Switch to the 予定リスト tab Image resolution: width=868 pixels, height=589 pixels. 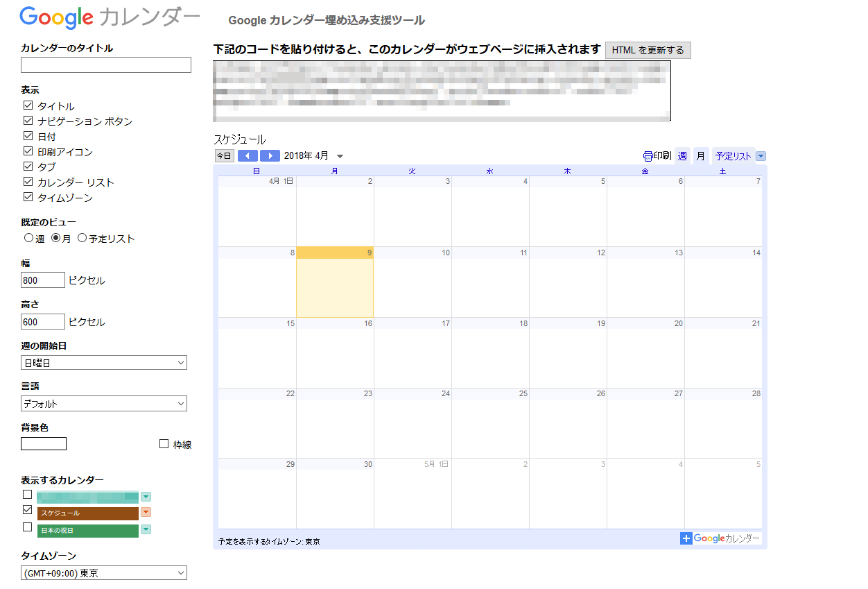pos(734,156)
